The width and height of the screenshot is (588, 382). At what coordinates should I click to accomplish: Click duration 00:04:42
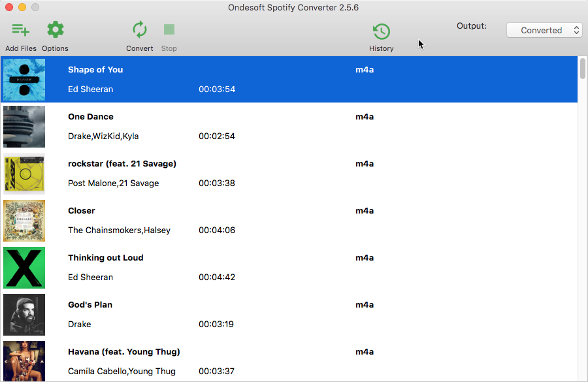coord(217,278)
